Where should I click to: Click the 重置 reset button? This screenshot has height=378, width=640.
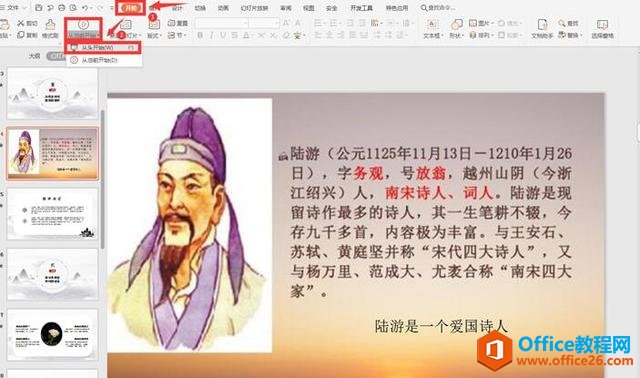coord(178,23)
